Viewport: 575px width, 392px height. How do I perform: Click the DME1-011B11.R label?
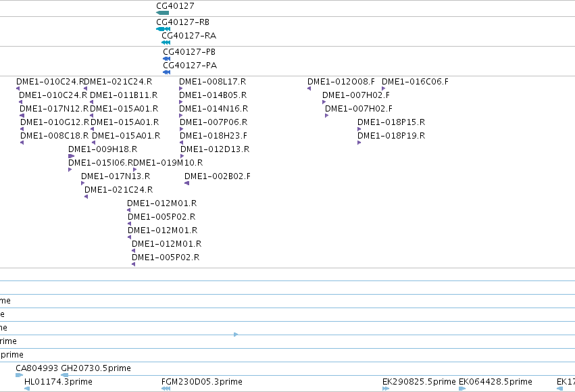point(124,95)
